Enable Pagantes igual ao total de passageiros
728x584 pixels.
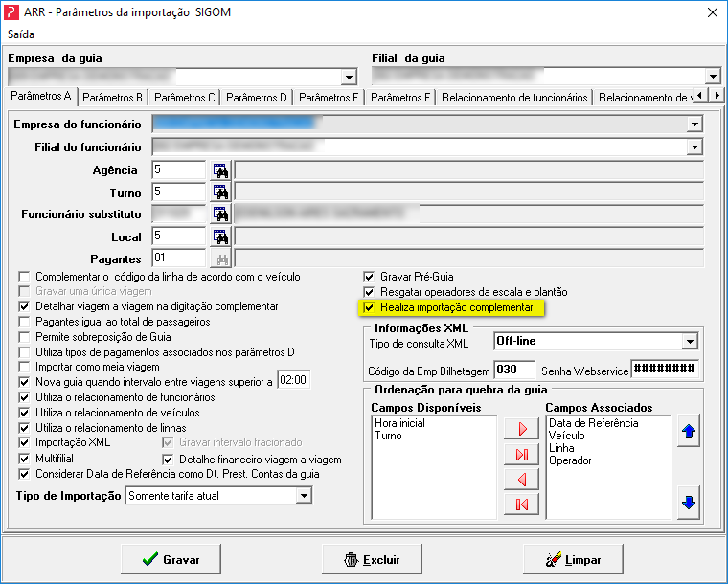pyautogui.click(x=24, y=322)
